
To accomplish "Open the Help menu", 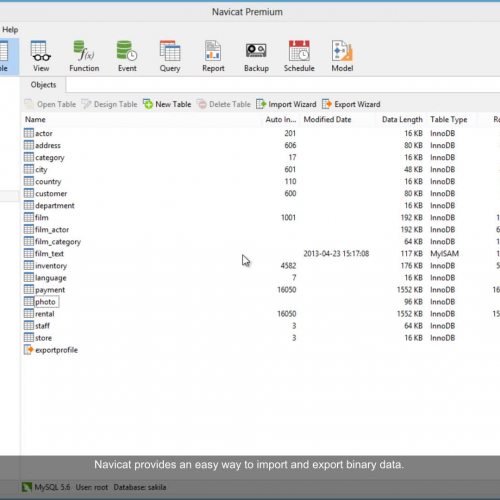I will point(10,30).
